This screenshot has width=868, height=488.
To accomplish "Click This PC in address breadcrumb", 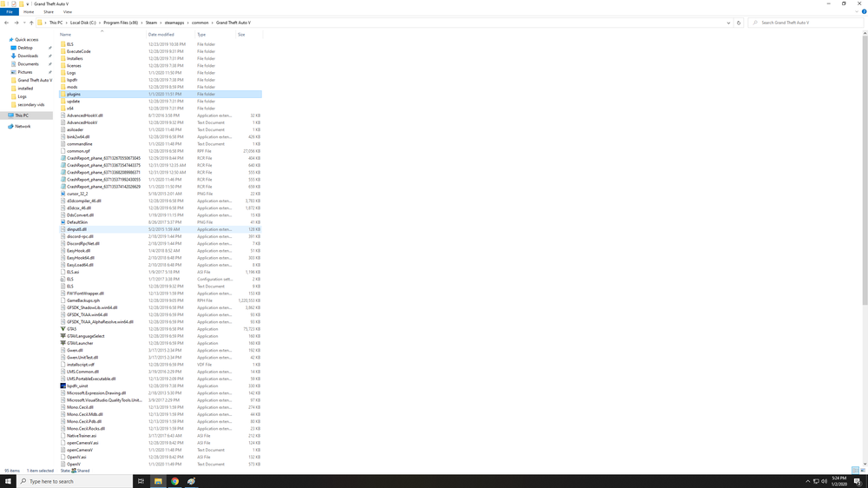I will click(56, 23).
